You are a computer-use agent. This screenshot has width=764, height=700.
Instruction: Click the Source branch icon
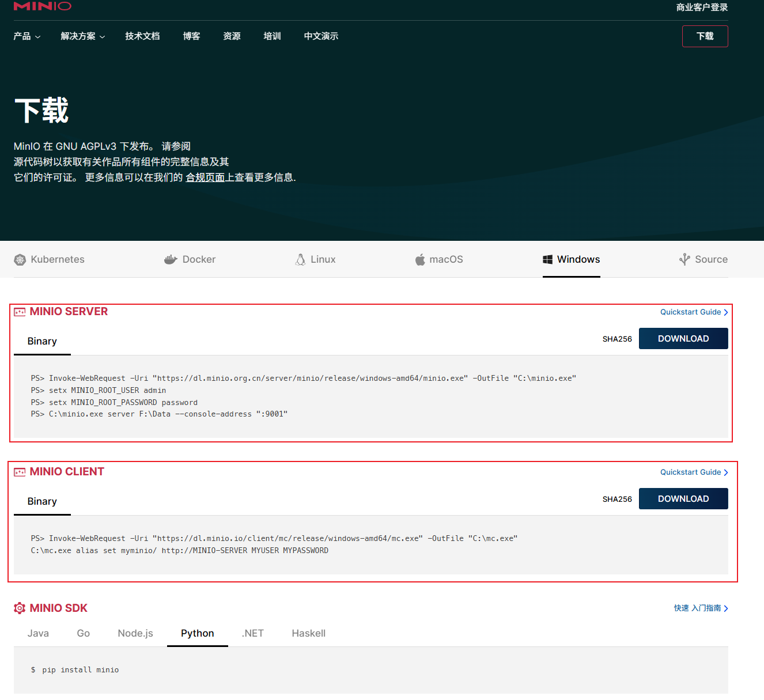[684, 260]
